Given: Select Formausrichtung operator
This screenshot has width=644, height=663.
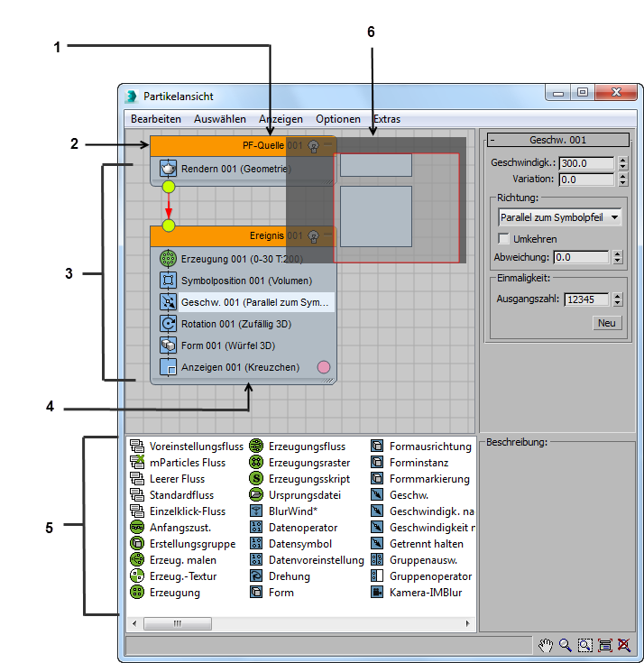Looking at the screenshot, I should pyautogui.click(x=421, y=447).
